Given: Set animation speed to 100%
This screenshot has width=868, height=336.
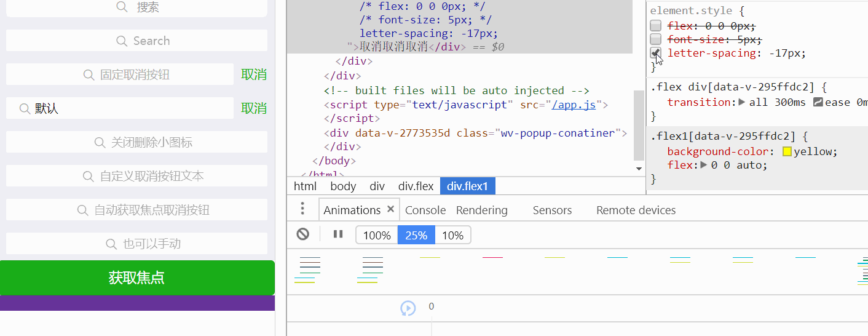Looking at the screenshot, I should (377, 235).
